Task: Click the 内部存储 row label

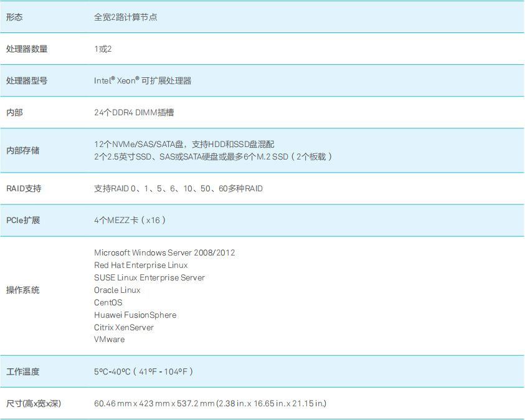Action: pyautogui.click(x=23, y=150)
